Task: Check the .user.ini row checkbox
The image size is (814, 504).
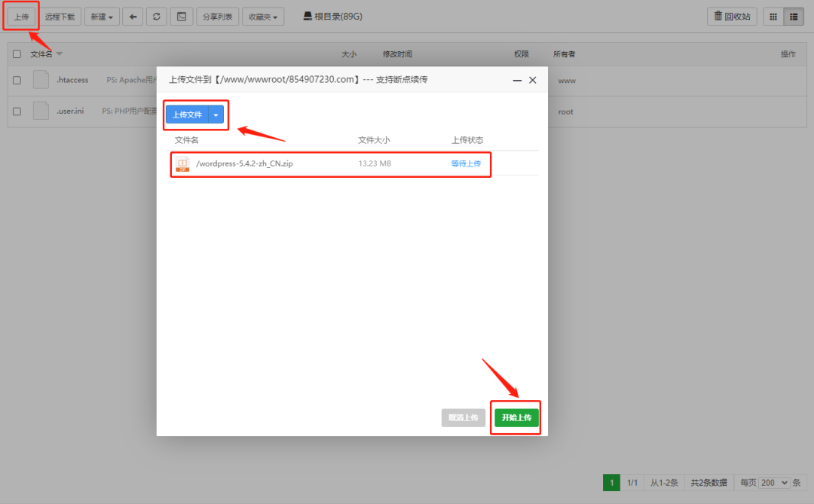Action: coord(17,111)
